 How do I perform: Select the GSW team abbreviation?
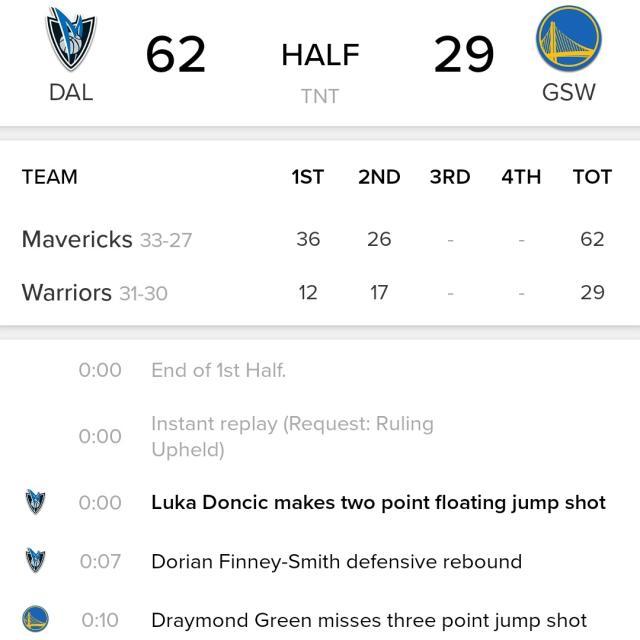pos(568,93)
